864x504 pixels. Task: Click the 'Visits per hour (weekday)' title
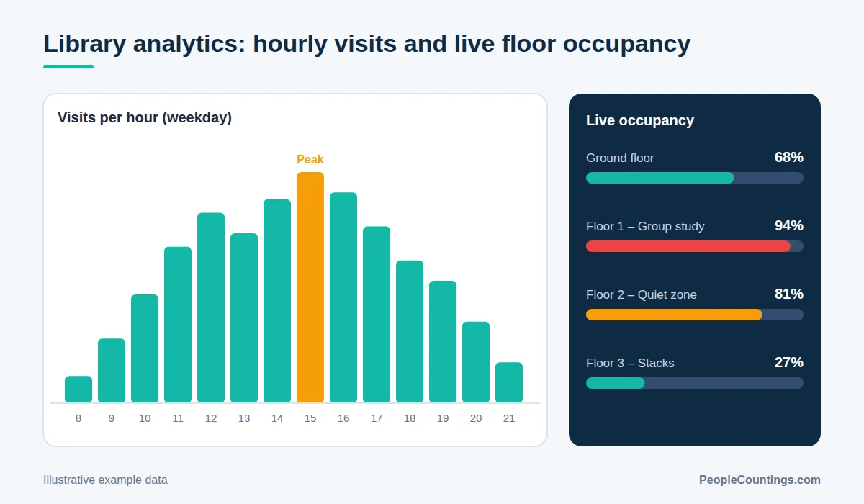tap(145, 118)
